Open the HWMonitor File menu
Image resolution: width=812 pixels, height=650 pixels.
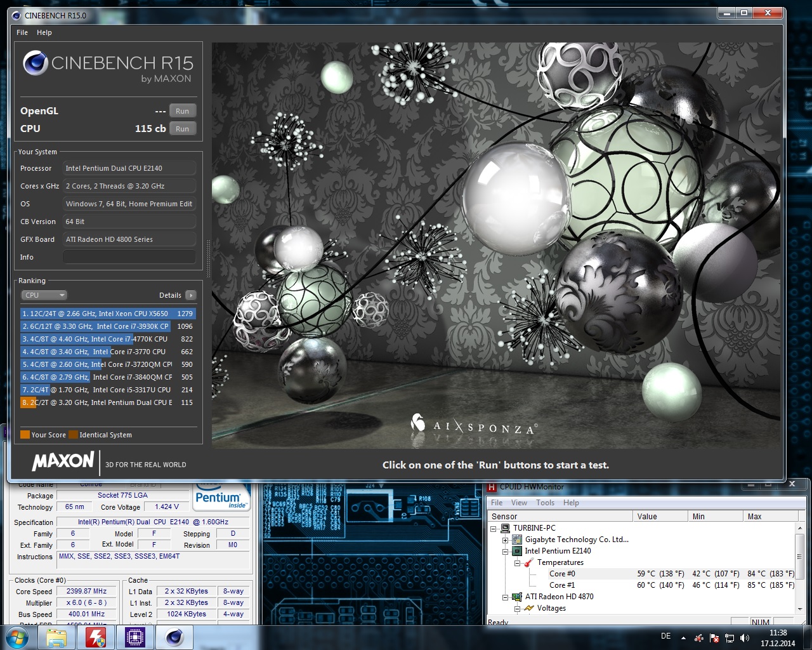coord(497,503)
